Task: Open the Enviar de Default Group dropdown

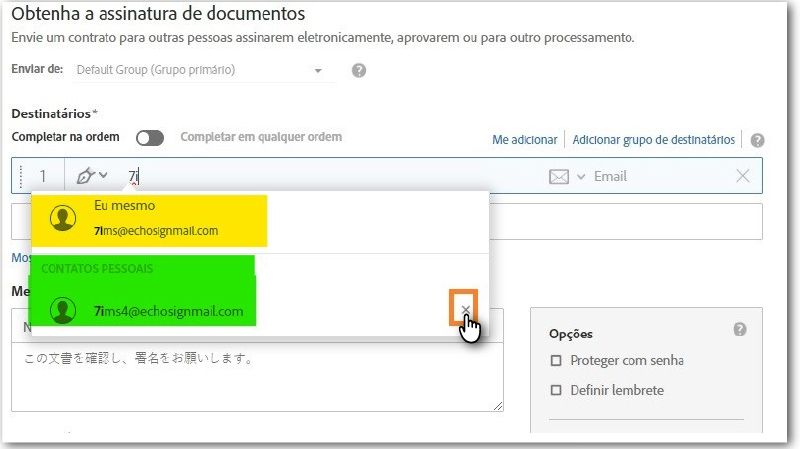Action: coord(204,70)
